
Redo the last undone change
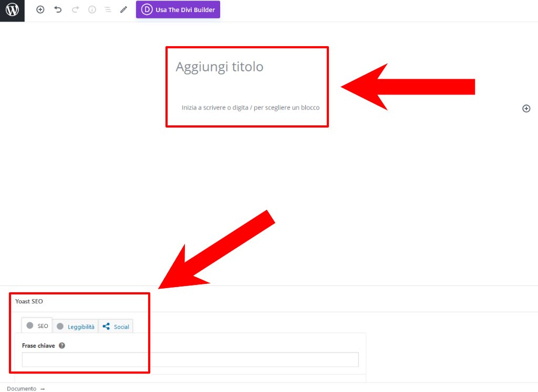pos(75,9)
